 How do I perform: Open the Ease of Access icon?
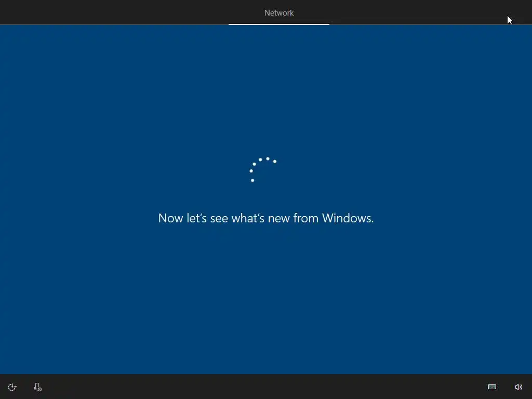pyautogui.click(x=12, y=387)
